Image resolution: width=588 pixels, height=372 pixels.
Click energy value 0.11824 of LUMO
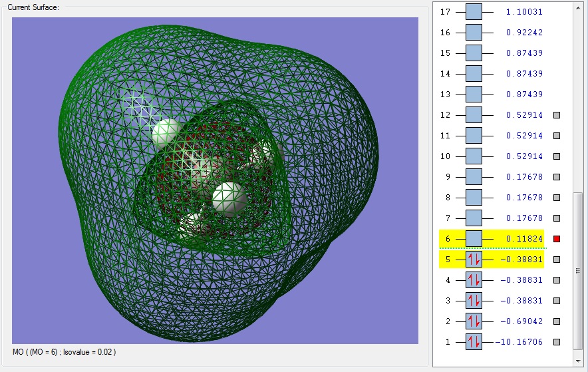pos(524,239)
